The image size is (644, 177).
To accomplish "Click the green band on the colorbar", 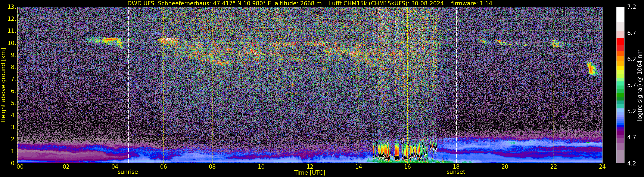I will [620, 95].
